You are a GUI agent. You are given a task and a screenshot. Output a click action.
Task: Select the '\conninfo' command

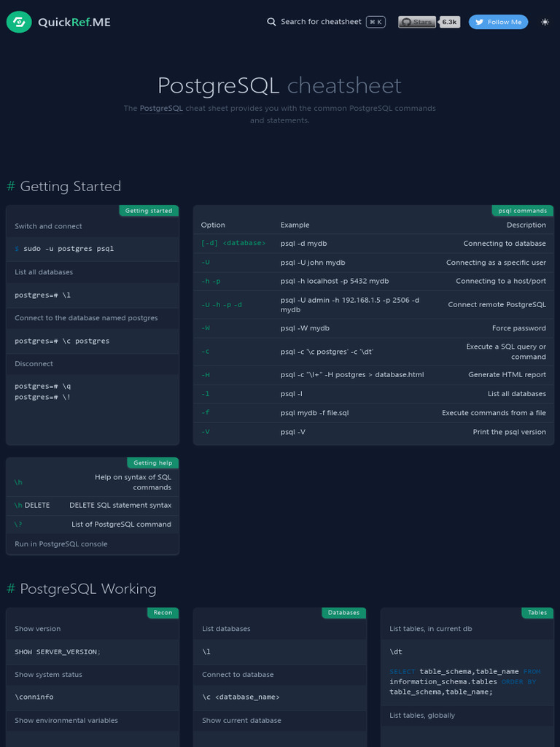pyautogui.click(x=34, y=697)
